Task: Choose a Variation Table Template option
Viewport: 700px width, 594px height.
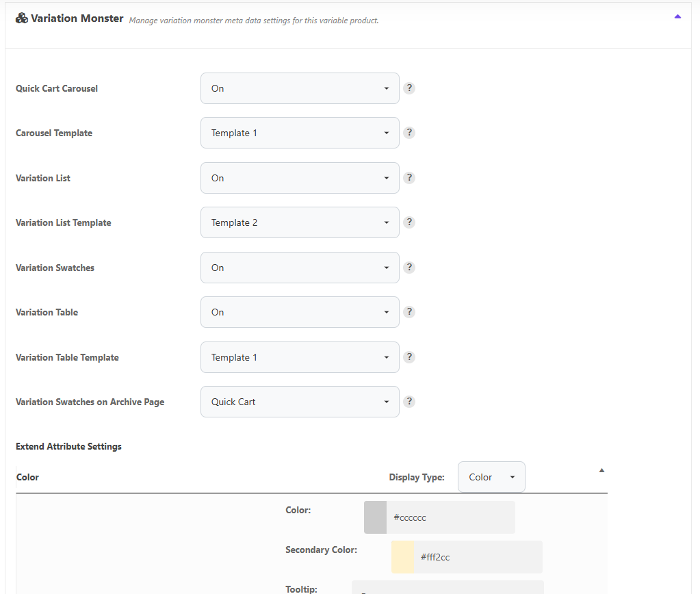Action: tap(300, 357)
